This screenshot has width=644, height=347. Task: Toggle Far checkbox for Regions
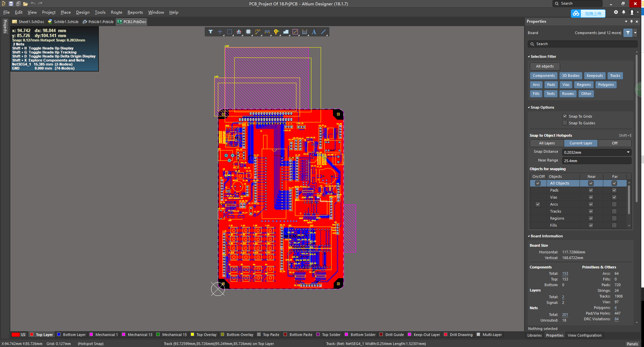[614, 218]
